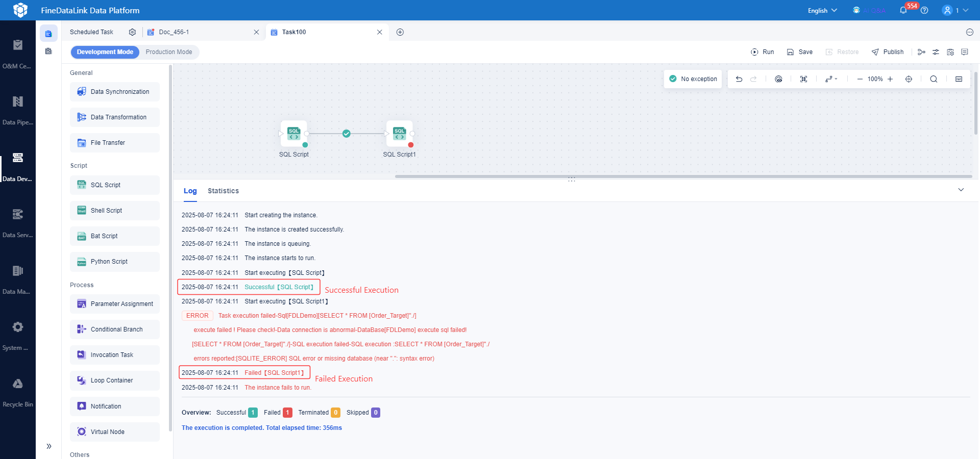Undo the last canvas action

pyautogui.click(x=739, y=79)
